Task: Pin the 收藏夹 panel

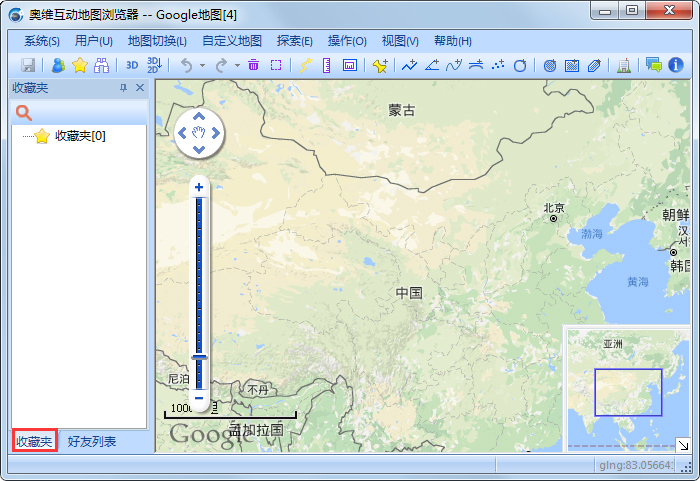Action: (123, 88)
